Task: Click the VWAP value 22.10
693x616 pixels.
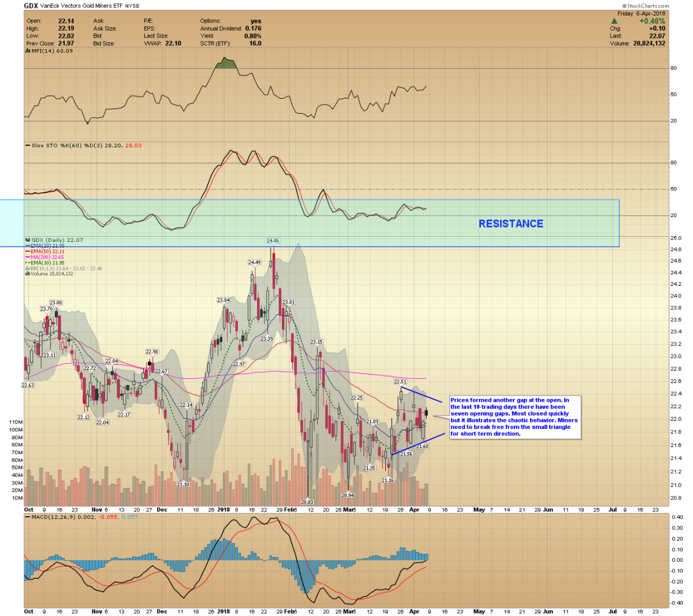Action: [173, 43]
